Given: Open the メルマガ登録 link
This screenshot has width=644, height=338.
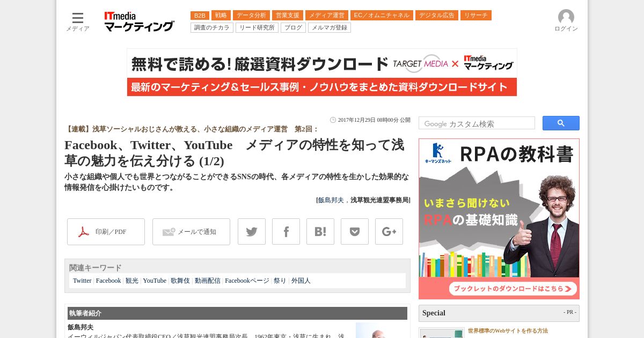Looking at the screenshot, I should click(x=330, y=27).
